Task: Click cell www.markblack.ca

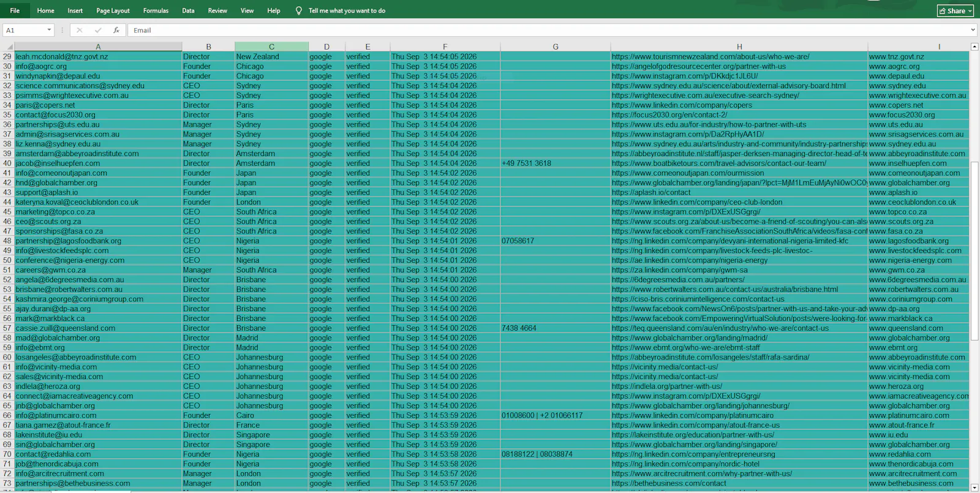Action: 918,318
